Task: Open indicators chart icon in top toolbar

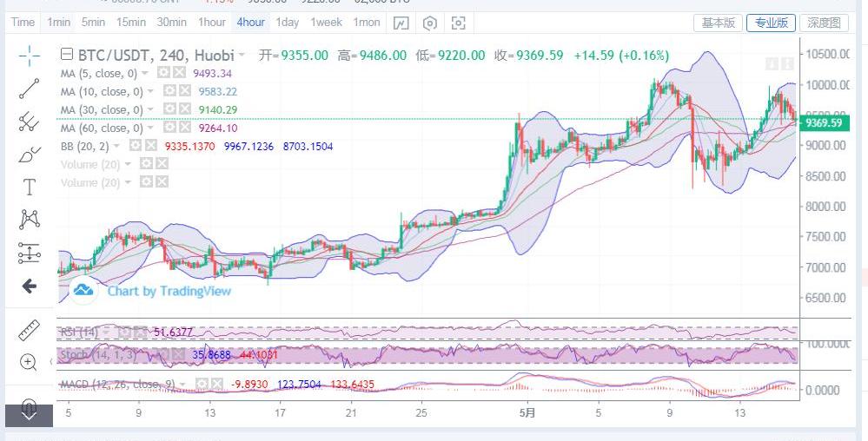Action: (402, 23)
